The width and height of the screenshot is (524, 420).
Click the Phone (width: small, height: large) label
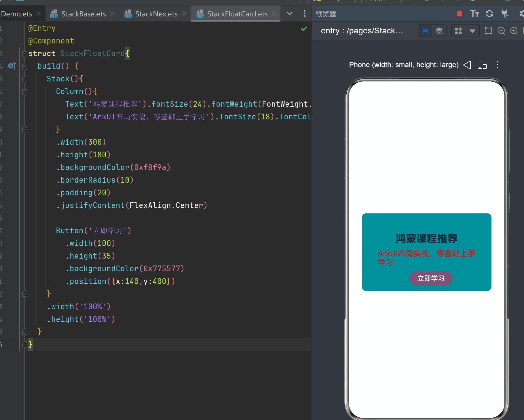404,65
